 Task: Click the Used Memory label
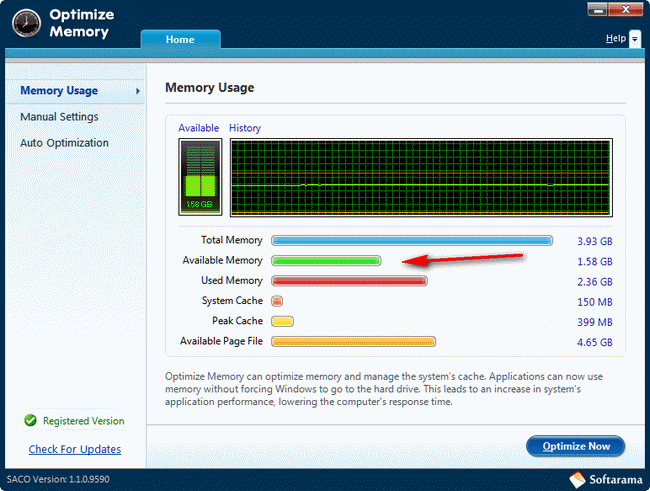232,280
